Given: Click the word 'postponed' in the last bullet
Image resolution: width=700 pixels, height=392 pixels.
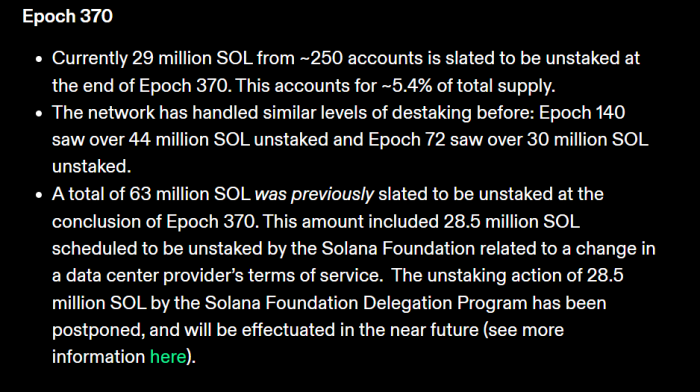Looking at the screenshot, I should click(x=98, y=330).
